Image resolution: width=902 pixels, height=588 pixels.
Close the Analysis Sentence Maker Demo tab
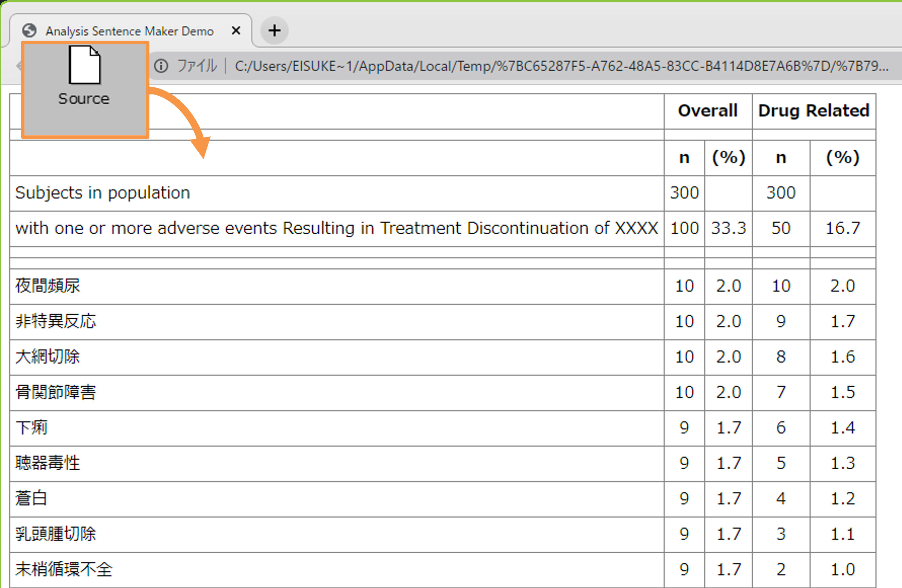[x=236, y=30]
